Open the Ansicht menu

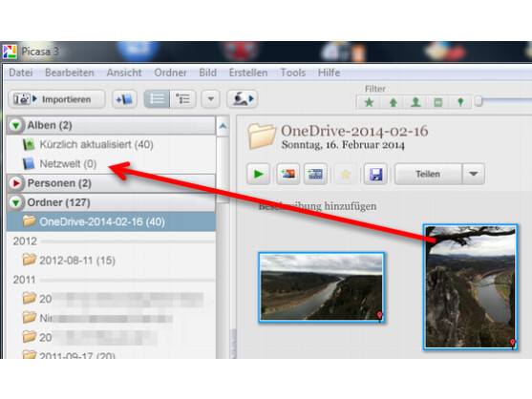(x=124, y=73)
